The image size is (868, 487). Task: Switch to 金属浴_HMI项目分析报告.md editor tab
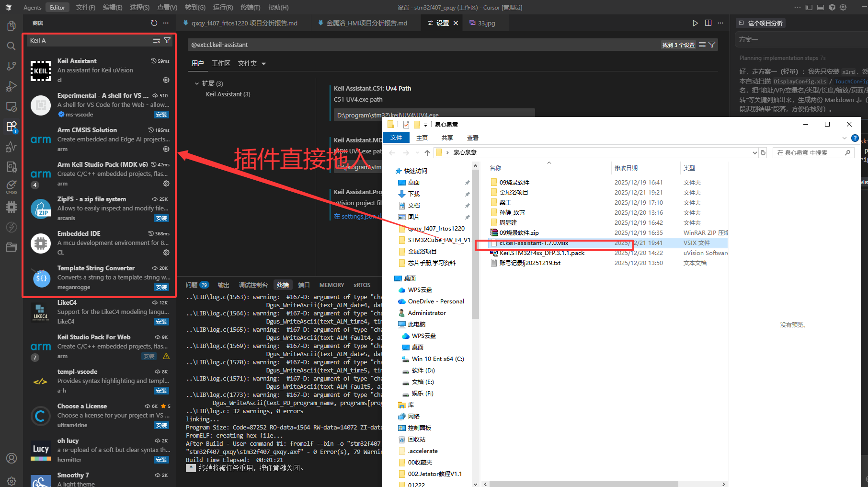[366, 23]
